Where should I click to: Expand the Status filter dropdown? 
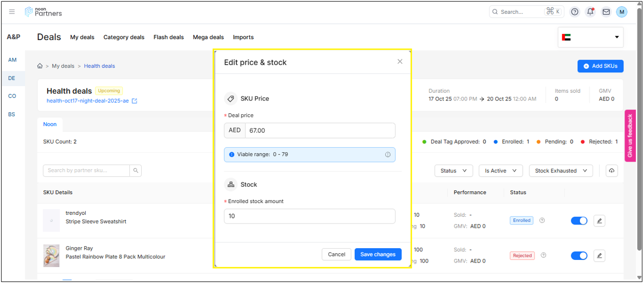[453, 171]
